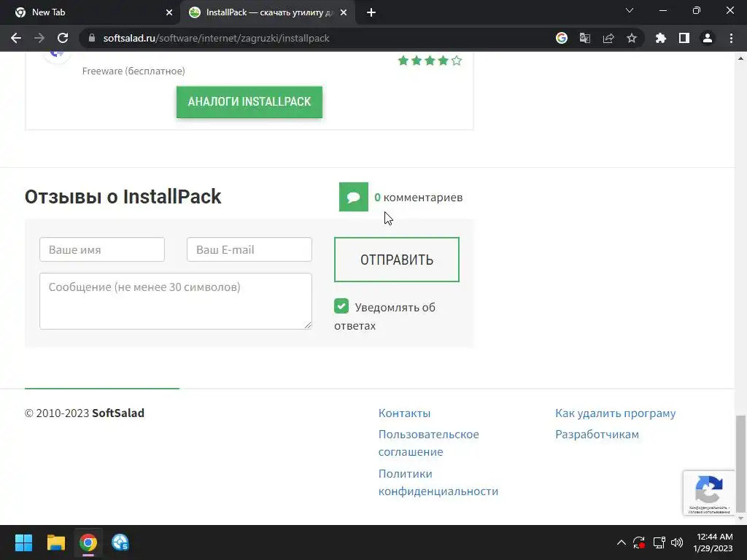Uncheck Уведомлять об ответах checkbox
747x560 pixels.
tap(341, 306)
